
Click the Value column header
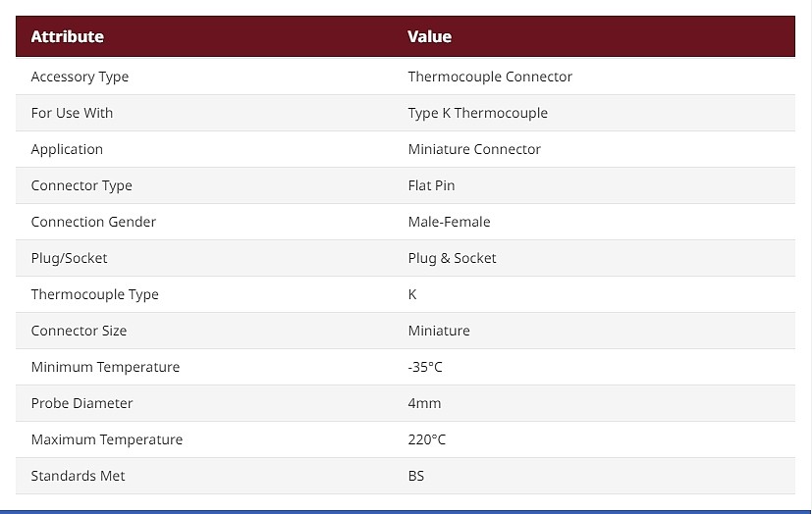[429, 36]
